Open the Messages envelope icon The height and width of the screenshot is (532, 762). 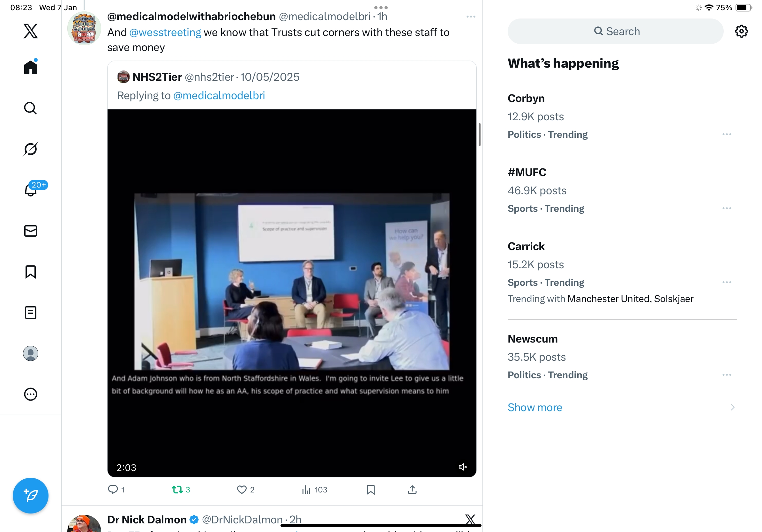pos(31,231)
